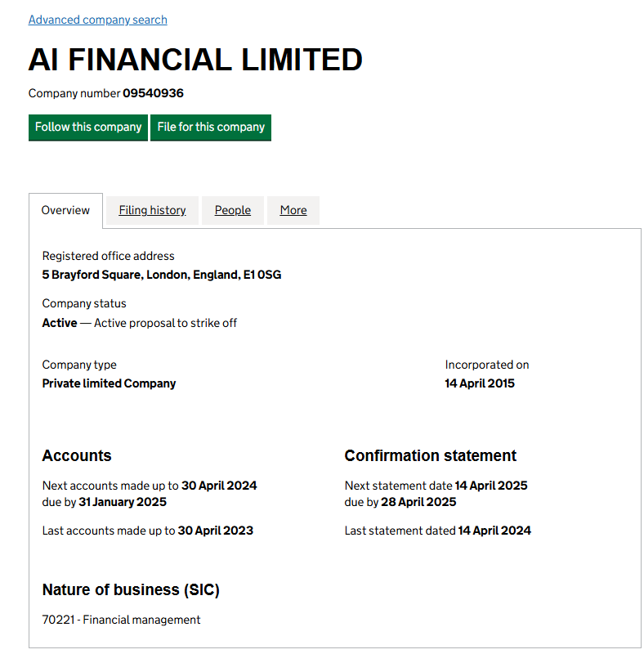Click the Nature of business (SIC) heading
Image resolution: width=644 pixels, height=654 pixels.
point(131,590)
